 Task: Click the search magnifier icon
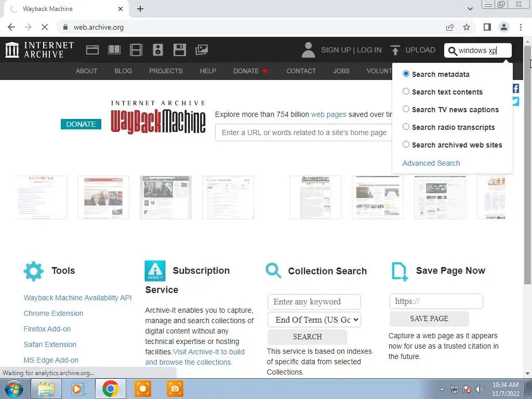pos(453,51)
